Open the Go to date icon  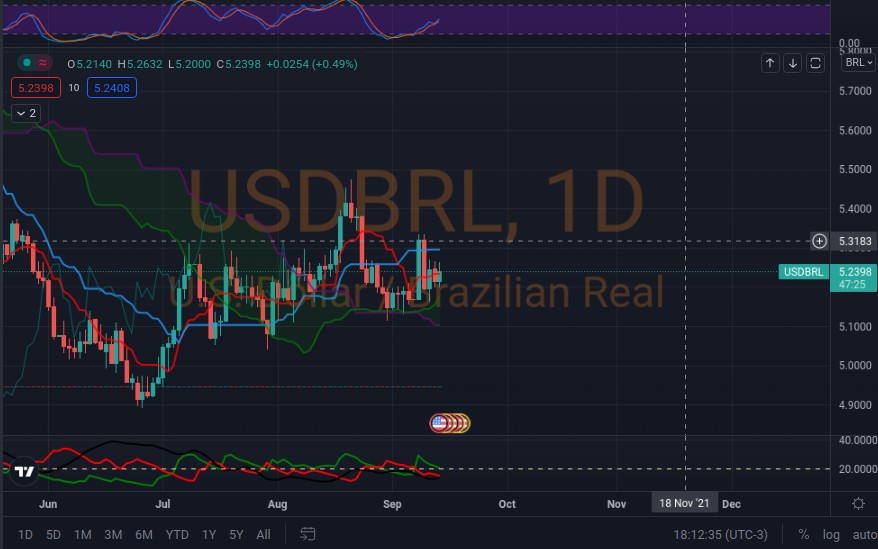click(308, 534)
